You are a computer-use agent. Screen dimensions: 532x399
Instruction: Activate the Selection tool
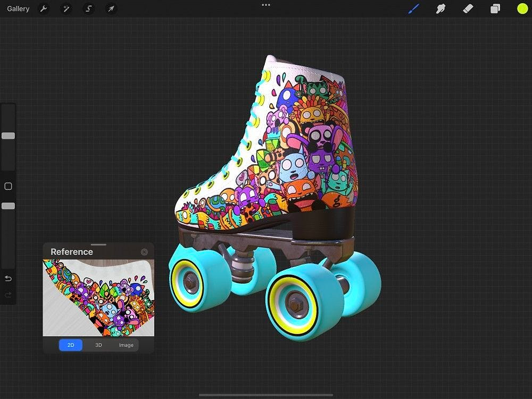[88, 9]
